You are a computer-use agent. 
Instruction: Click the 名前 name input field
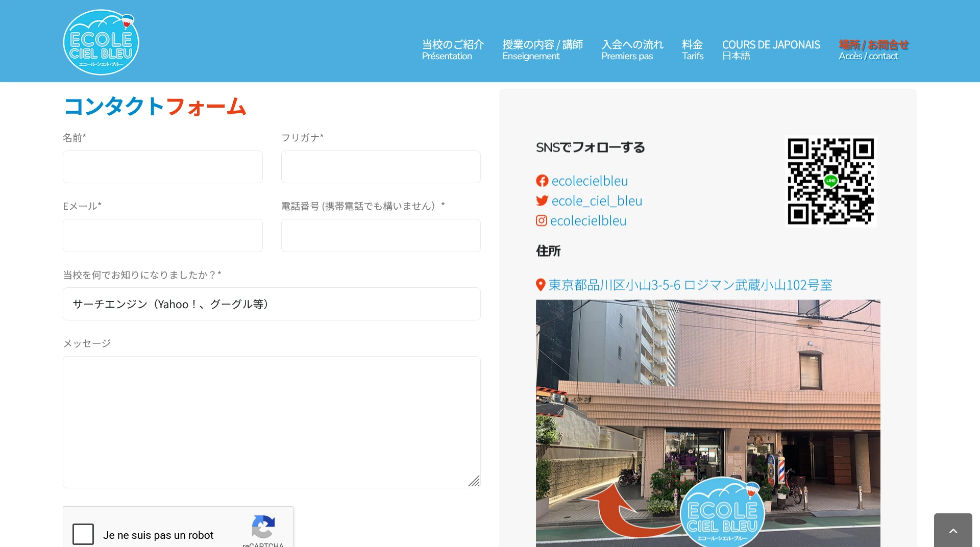click(162, 167)
